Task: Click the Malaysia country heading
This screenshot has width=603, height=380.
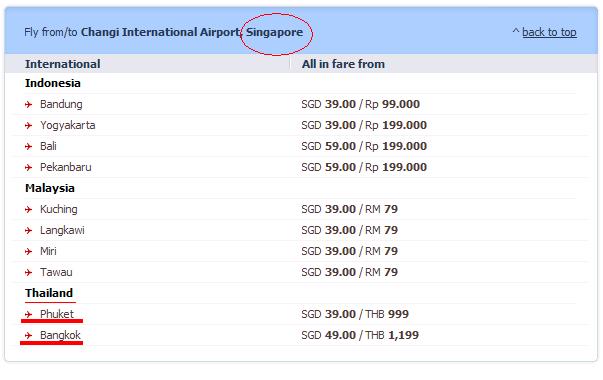Action: (50, 188)
